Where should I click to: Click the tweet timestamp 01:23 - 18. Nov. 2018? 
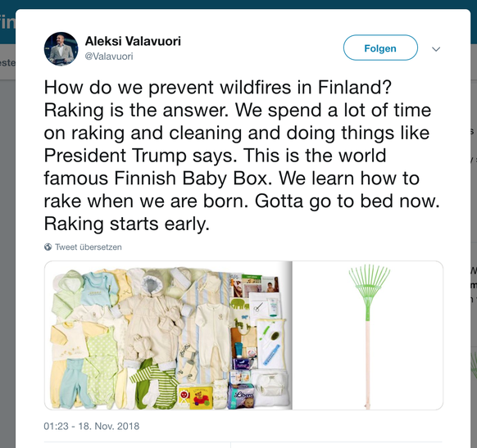coord(92,426)
